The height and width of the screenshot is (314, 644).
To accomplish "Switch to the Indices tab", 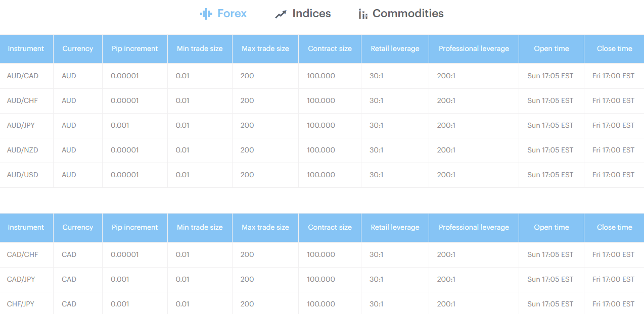I will point(310,13).
